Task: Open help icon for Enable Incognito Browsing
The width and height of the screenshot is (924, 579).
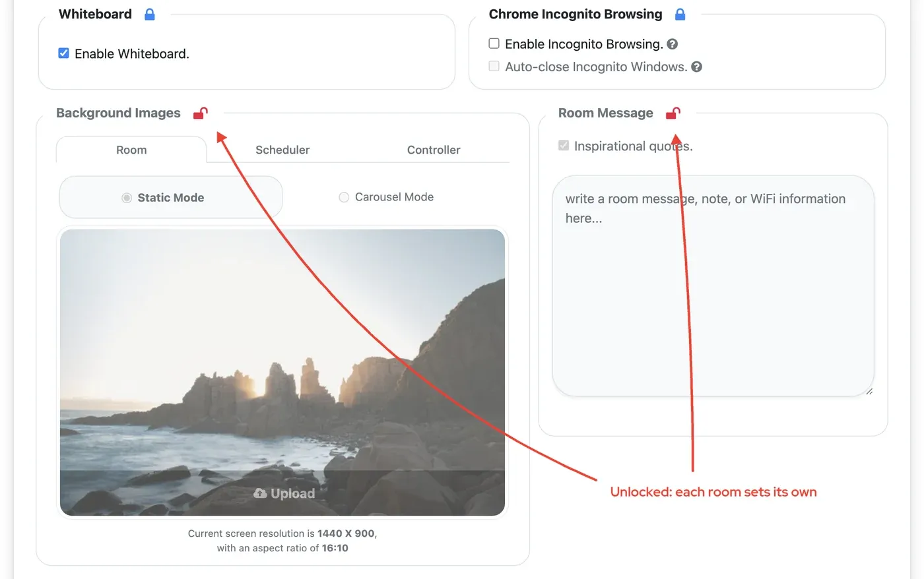Action: [673, 44]
